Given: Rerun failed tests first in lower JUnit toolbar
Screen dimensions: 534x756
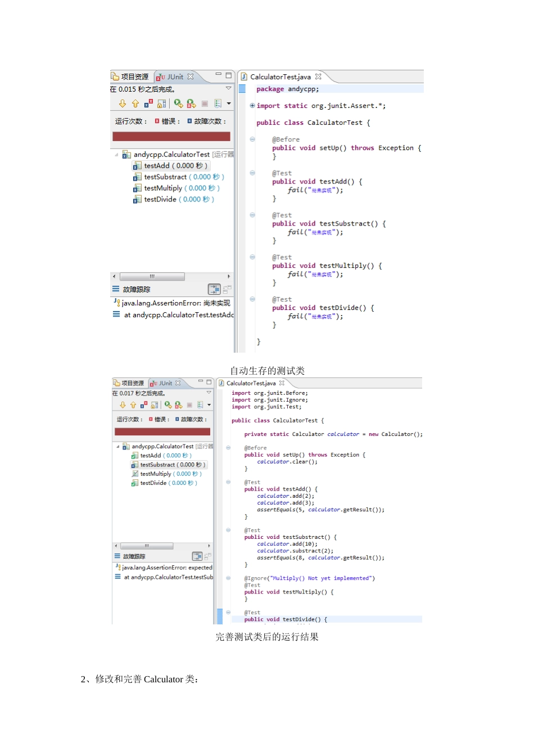Looking at the screenshot, I should (x=179, y=405).
